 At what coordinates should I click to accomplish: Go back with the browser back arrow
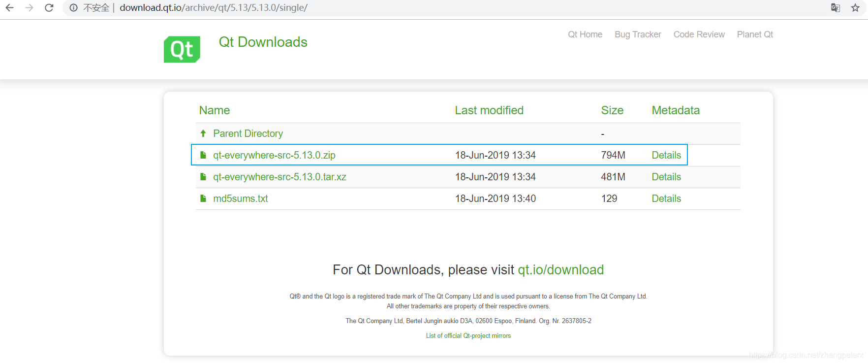click(x=9, y=8)
